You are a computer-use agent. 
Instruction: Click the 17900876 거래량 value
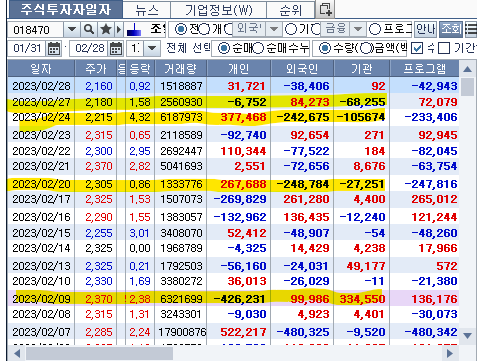point(182,332)
